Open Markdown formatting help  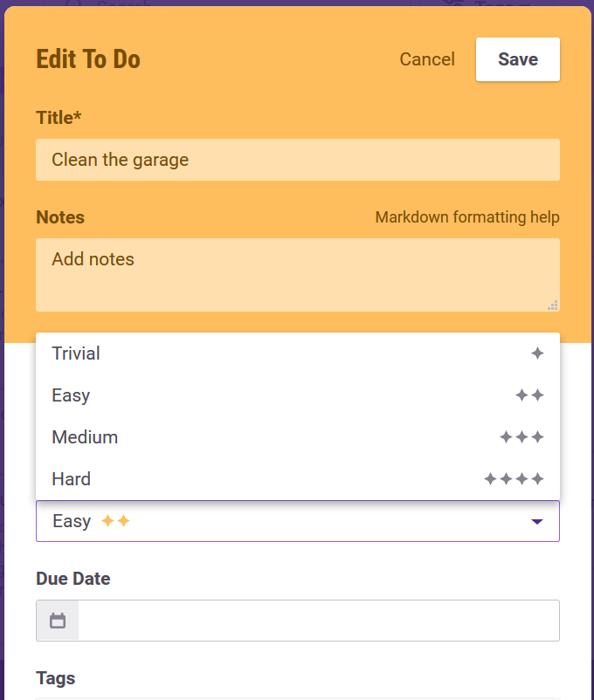pyautogui.click(x=467, y=217)
